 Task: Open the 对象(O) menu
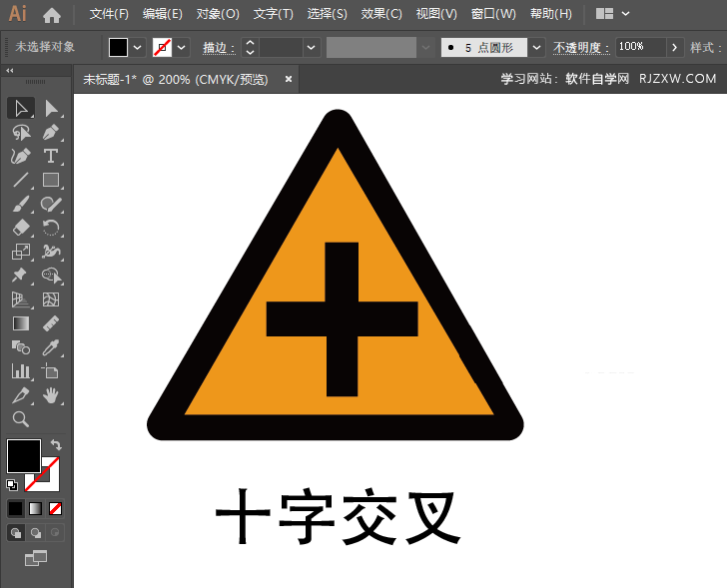click(218, 14)
